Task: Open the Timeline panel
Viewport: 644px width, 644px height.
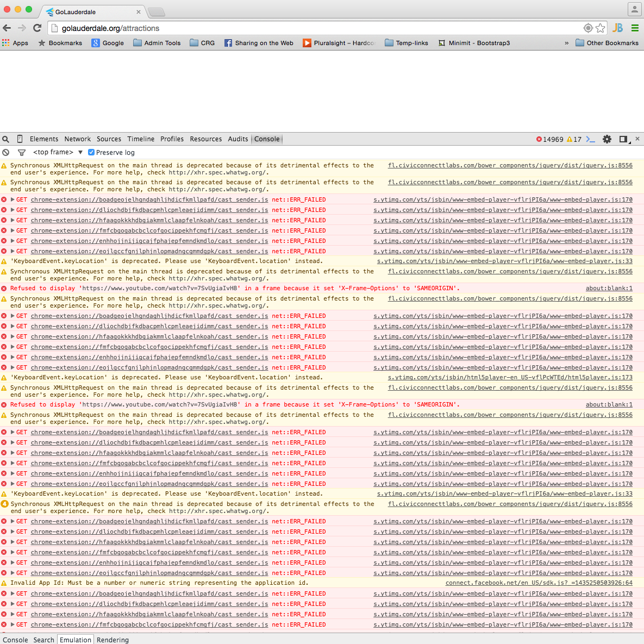Action: tap(141, 139)
